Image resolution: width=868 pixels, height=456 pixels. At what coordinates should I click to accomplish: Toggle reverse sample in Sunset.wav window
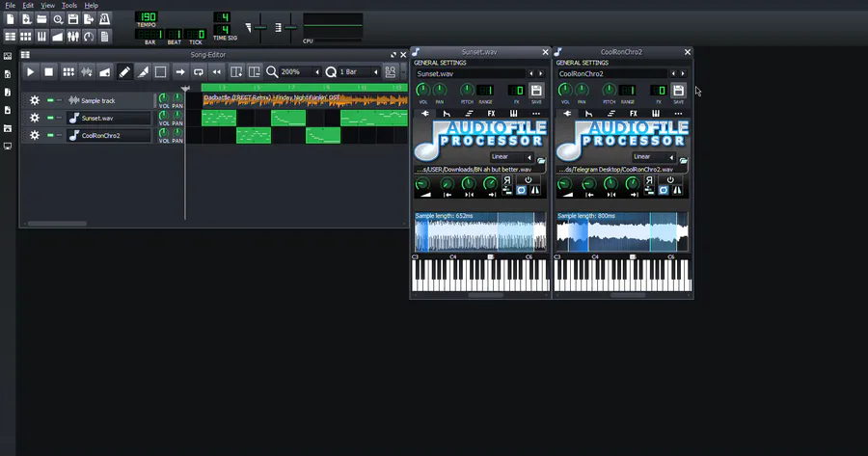coord(507,180)
